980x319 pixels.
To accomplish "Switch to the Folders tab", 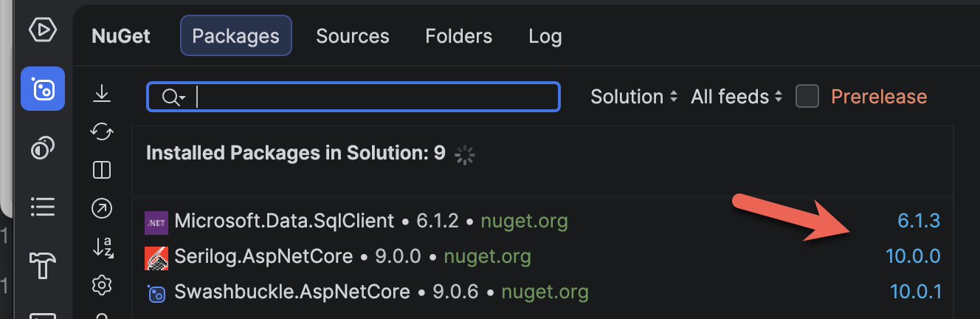I will click(x=458, y=36).
